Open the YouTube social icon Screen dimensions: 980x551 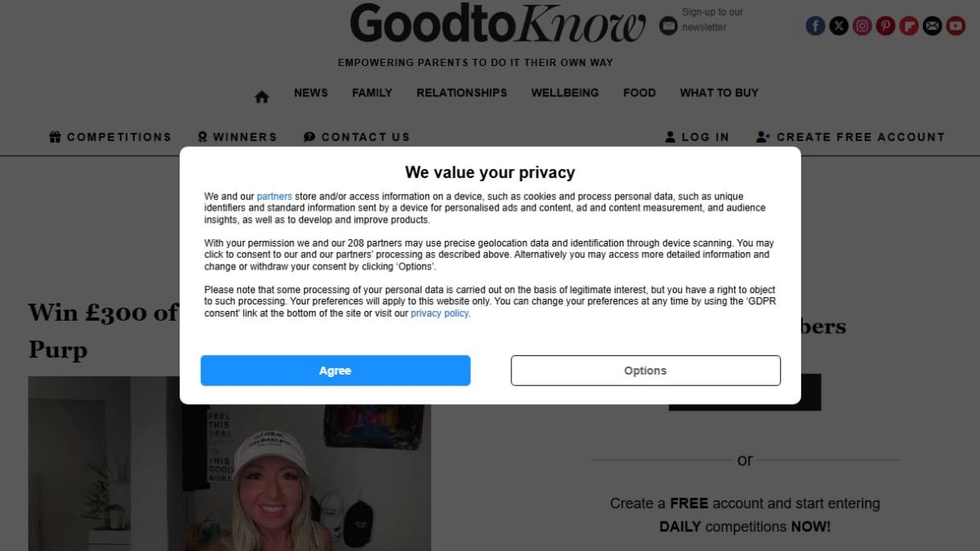[x=955, y=26]
